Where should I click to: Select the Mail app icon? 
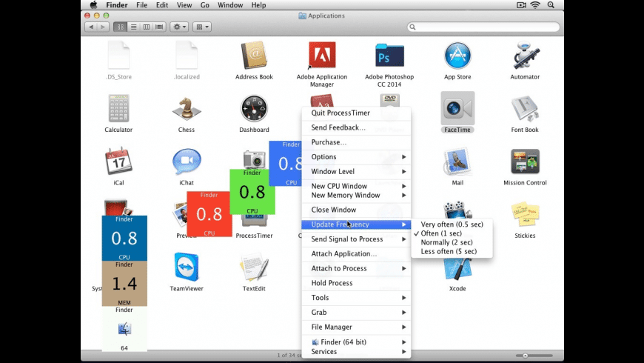[x=457, y=161]
